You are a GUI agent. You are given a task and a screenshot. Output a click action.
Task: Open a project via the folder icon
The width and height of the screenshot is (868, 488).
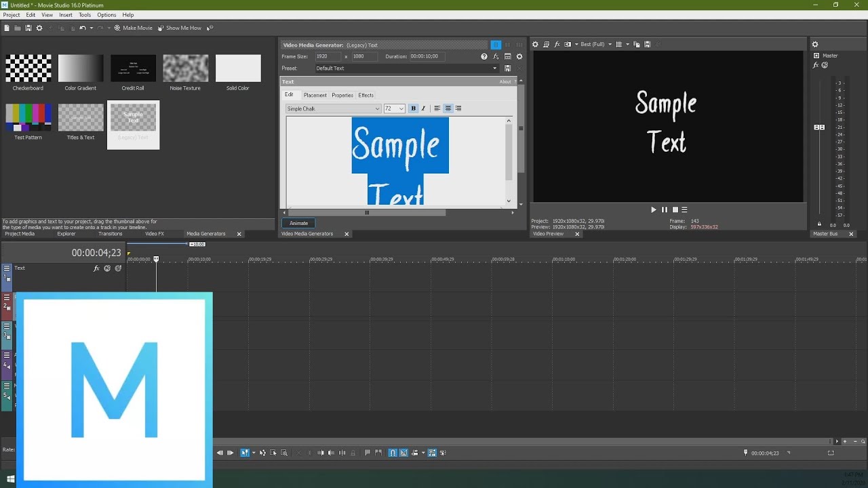tap(18, 28)
